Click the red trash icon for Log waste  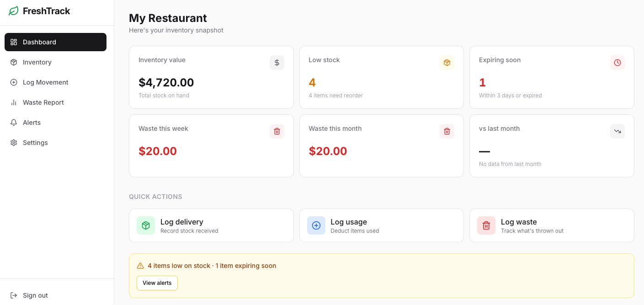486,225
